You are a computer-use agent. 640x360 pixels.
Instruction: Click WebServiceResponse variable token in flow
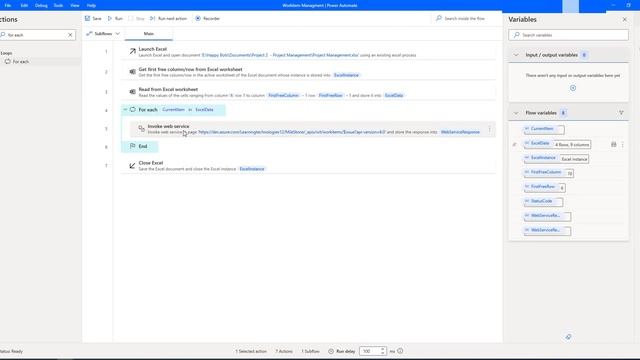(460, 132)
